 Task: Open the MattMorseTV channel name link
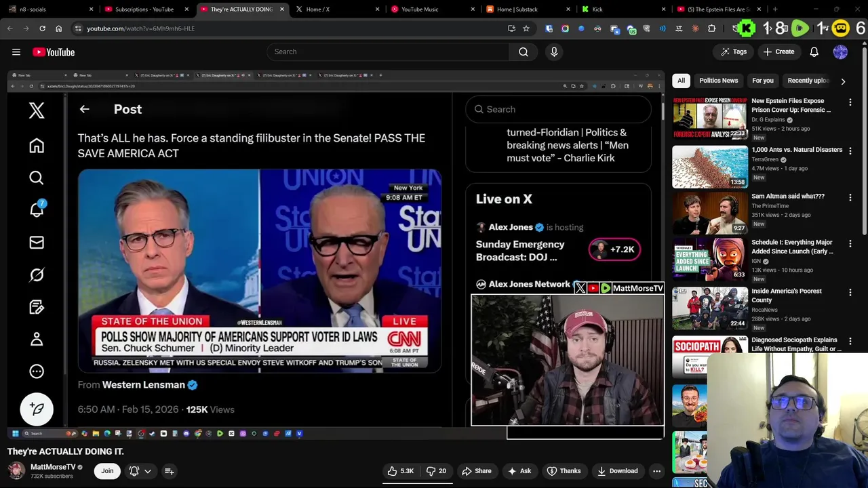pos(53,467)
